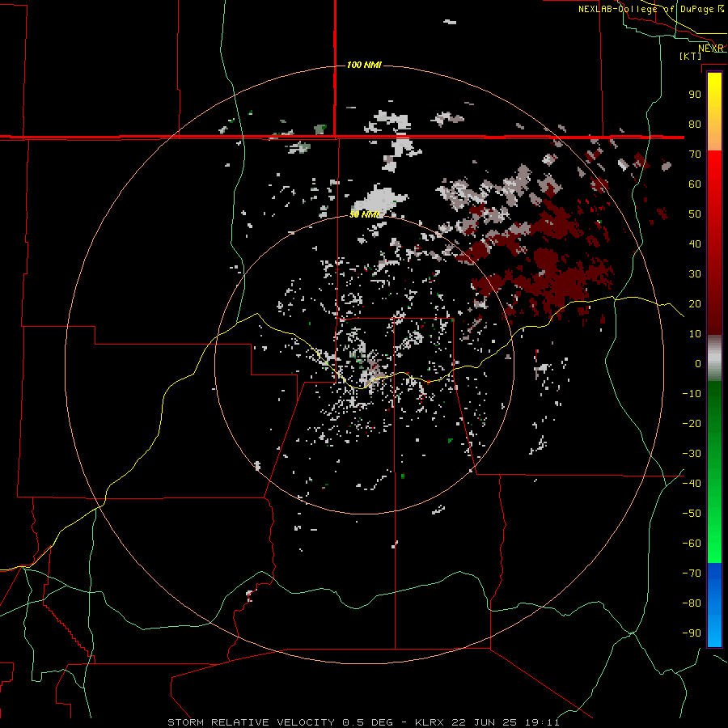The image size is (728, 728).
Task: Click the 10 value on the velocity scale
Action: 695,334
